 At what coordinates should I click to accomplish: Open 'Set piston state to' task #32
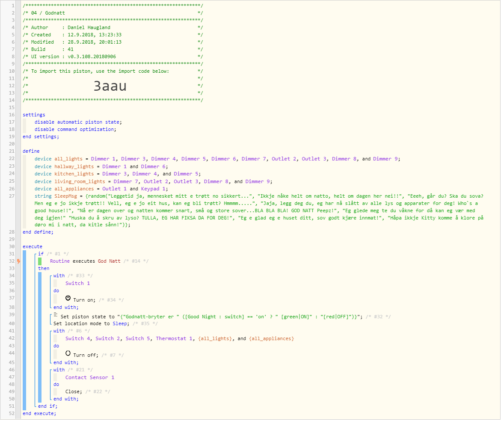[211, 317]
